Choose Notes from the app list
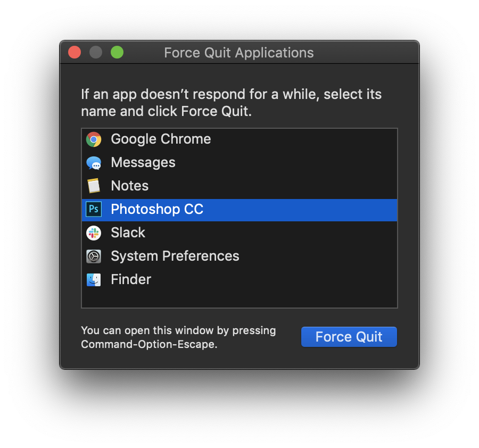479x448 pixels. coord(239,186)
